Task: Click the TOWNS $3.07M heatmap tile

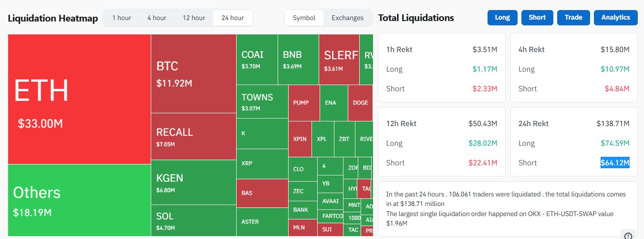Action: 262,101
